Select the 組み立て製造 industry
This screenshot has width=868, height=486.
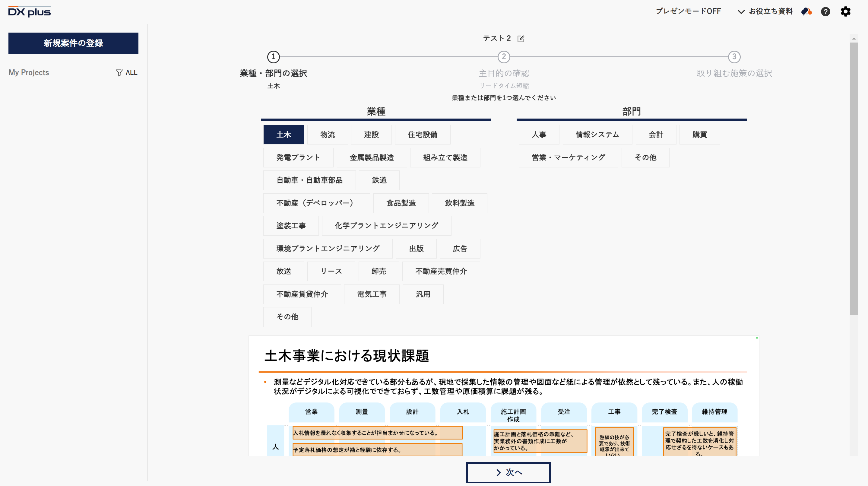coord(445,158)
